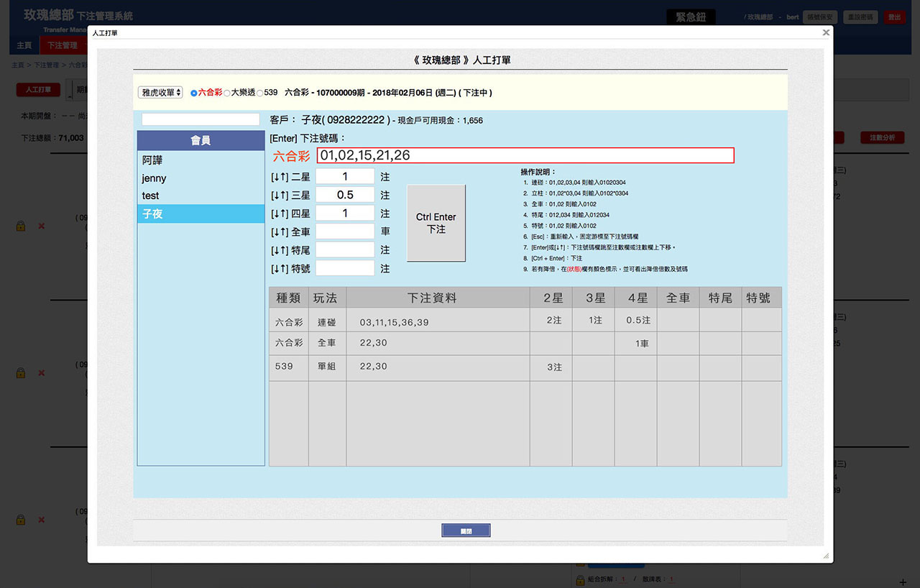Screen dimensions: 920x588
Task: Switch to the 主頁 tab
Action: [x=24, y=45]
